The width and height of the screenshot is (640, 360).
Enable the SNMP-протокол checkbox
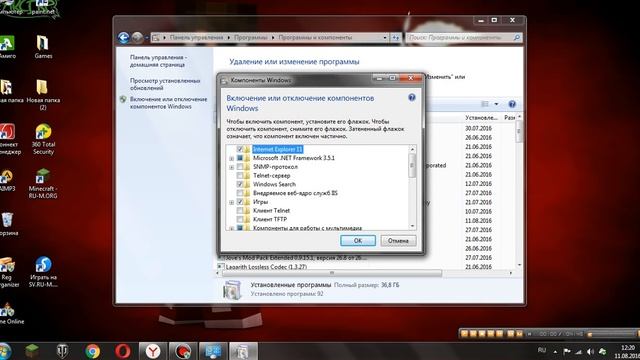coord(240,167)
